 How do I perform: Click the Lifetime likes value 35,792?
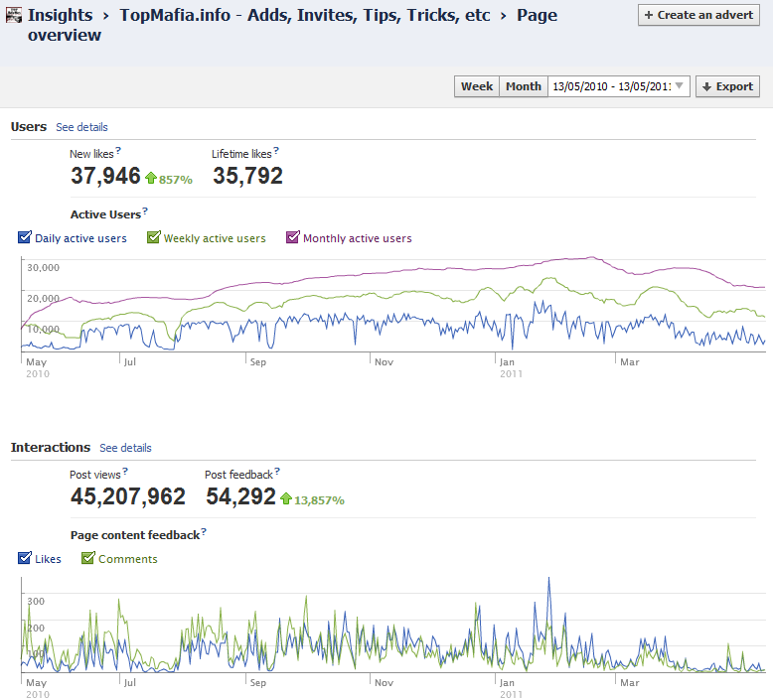(x=247, y=176)
